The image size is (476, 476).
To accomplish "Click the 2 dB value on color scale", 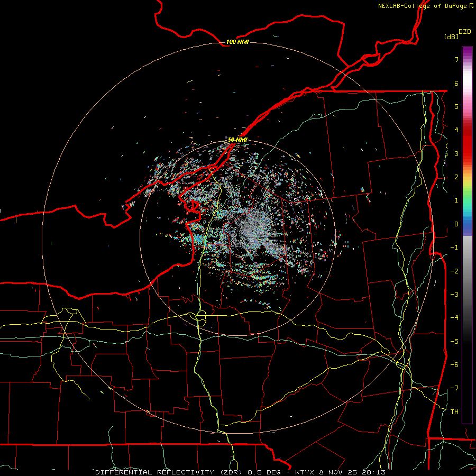I will pyautogui.click(x=456, y=177).
